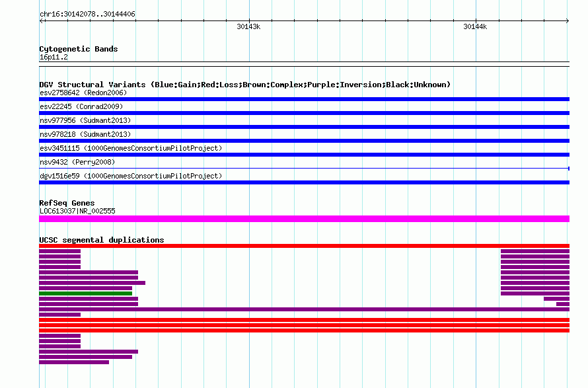The width and height of the screenshot is (588, 388).
Task: Select the blue bar under nsv977956
Action: tap(304, 127)
